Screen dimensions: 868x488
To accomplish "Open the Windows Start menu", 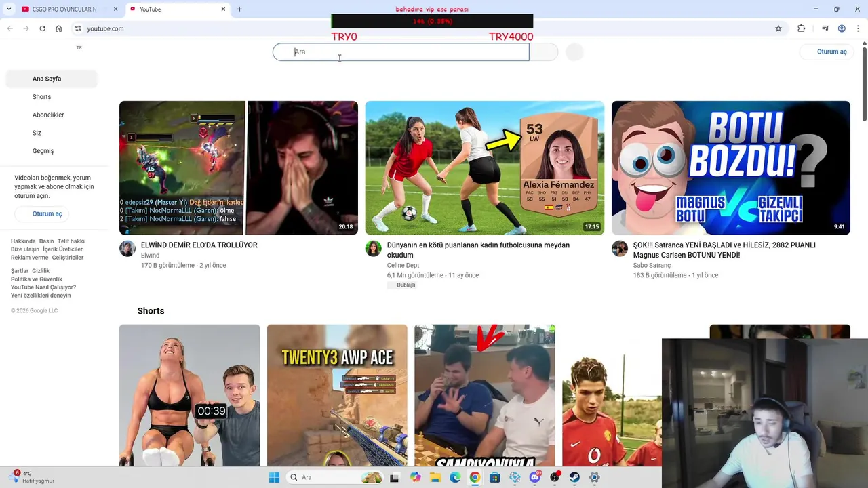I will click(x=274, y=477).
